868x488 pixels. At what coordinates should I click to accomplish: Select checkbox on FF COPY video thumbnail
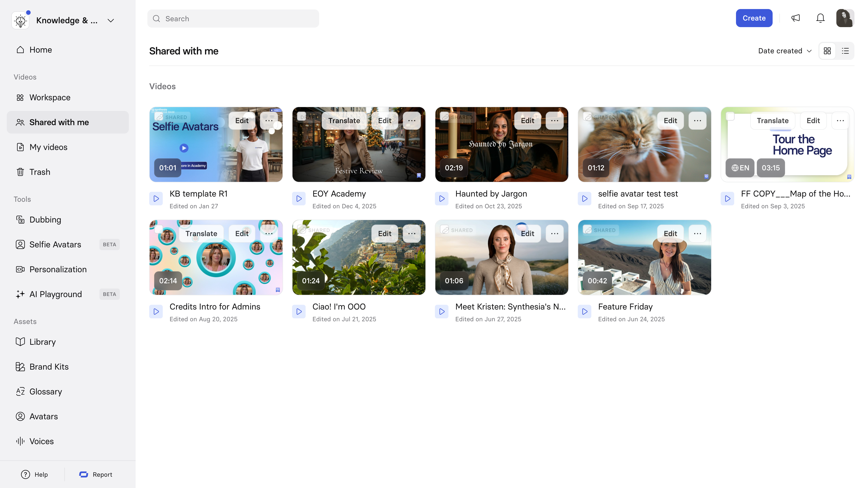(x=730, y=117)
